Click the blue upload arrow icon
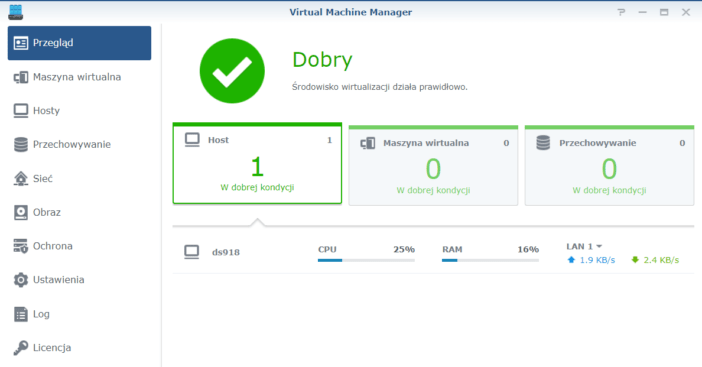This screenshot has height=367, width=702. 571,260
